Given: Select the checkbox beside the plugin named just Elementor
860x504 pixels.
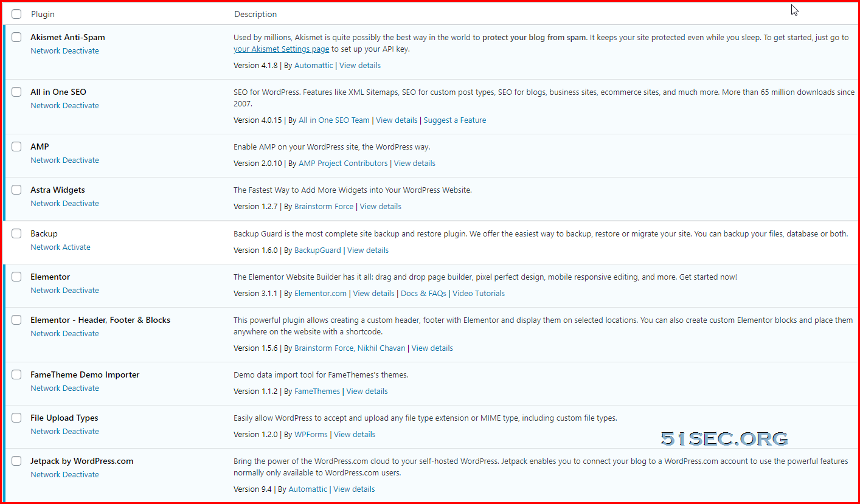Looking at the screenshot, I should click(x=16, y=277).
